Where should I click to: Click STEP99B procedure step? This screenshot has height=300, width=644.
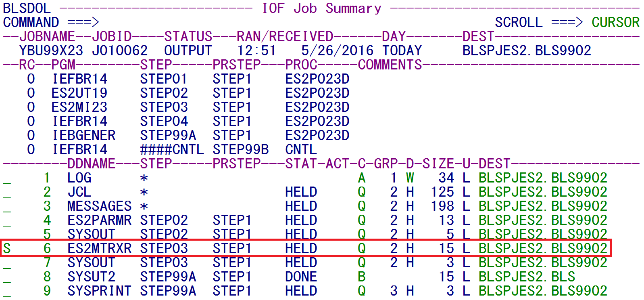coord(241,150)
